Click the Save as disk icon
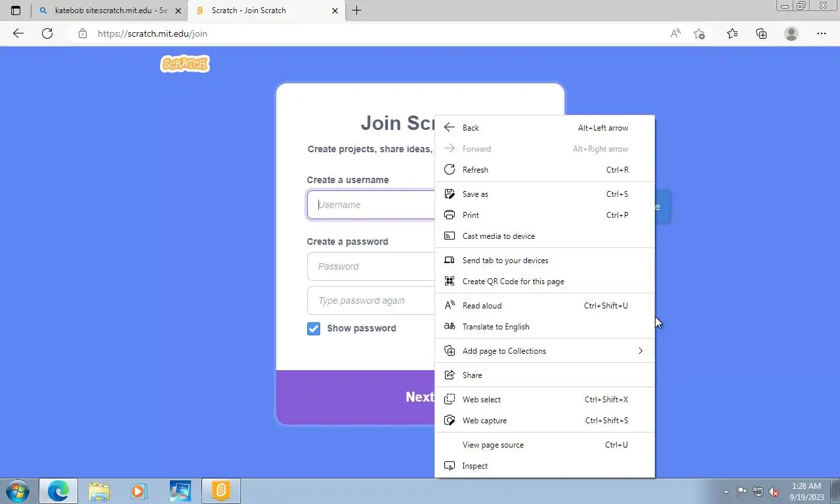The image size is (840, 504). [x=450, y=194]
